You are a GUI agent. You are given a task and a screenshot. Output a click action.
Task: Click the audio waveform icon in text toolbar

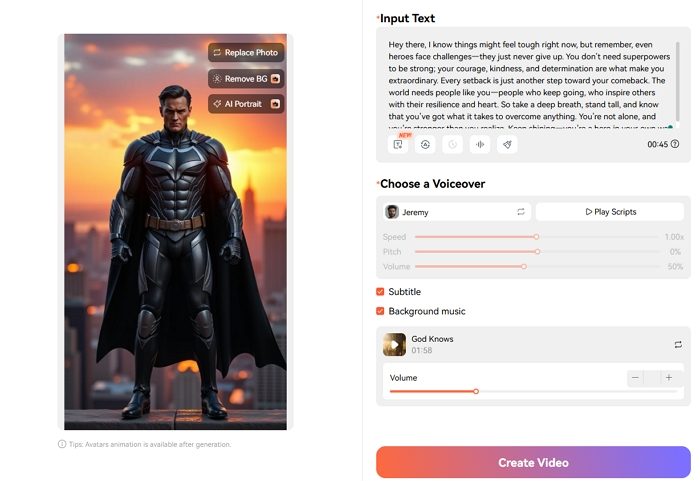pos(480,144)
